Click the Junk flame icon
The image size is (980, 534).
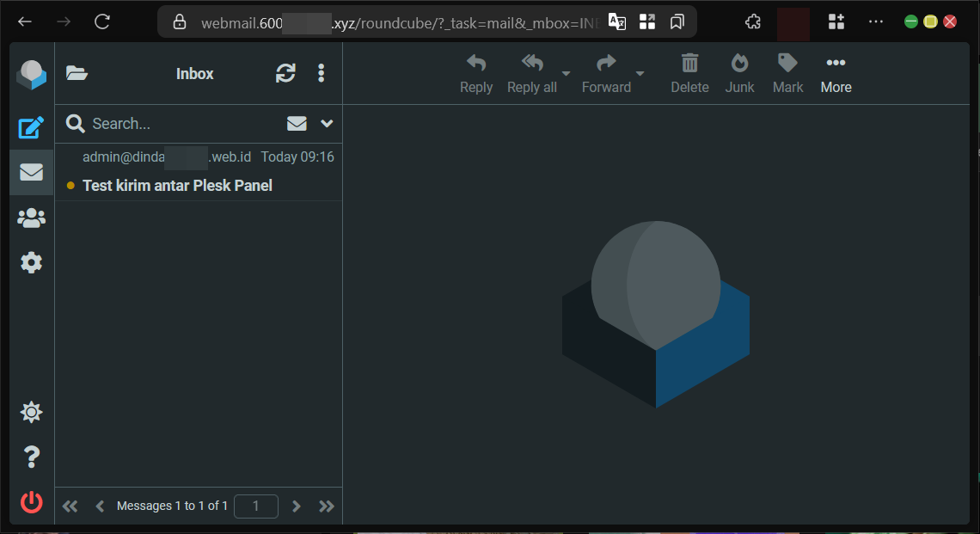739,74
